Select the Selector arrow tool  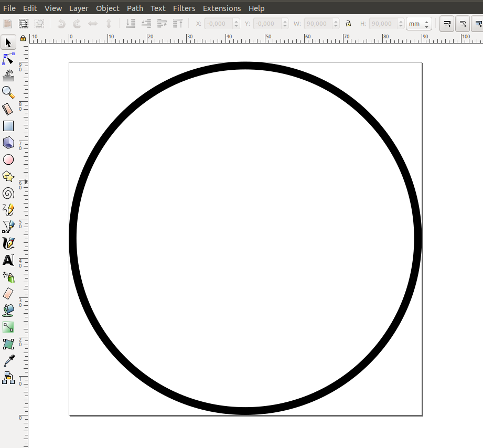click(x=8, y=42)
